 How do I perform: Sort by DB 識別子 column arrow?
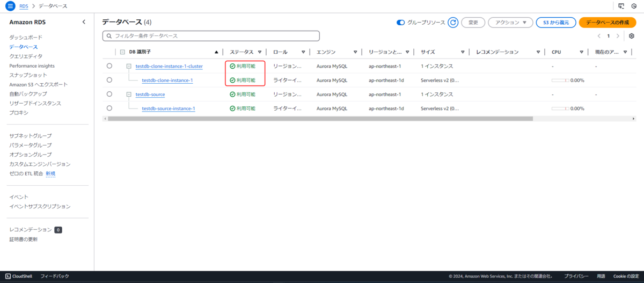(x=216, y=52)
